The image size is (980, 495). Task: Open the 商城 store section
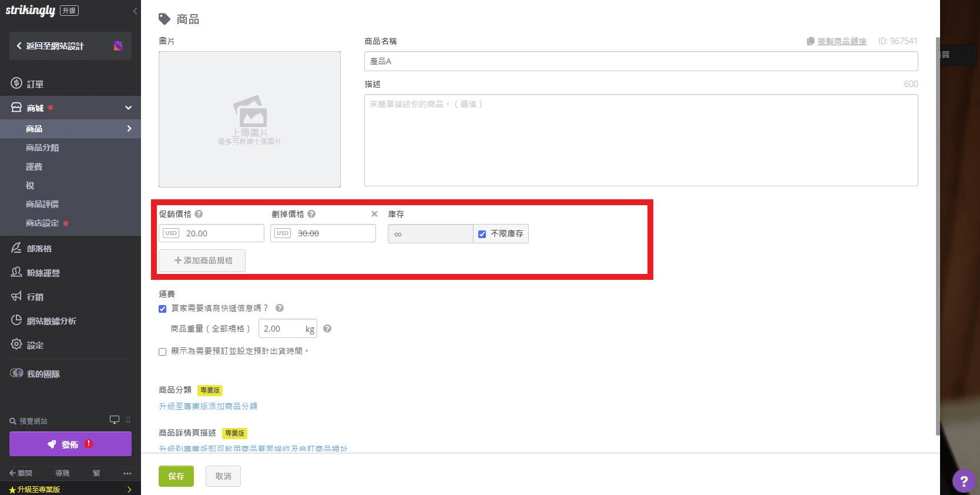[x=35, y=108]
